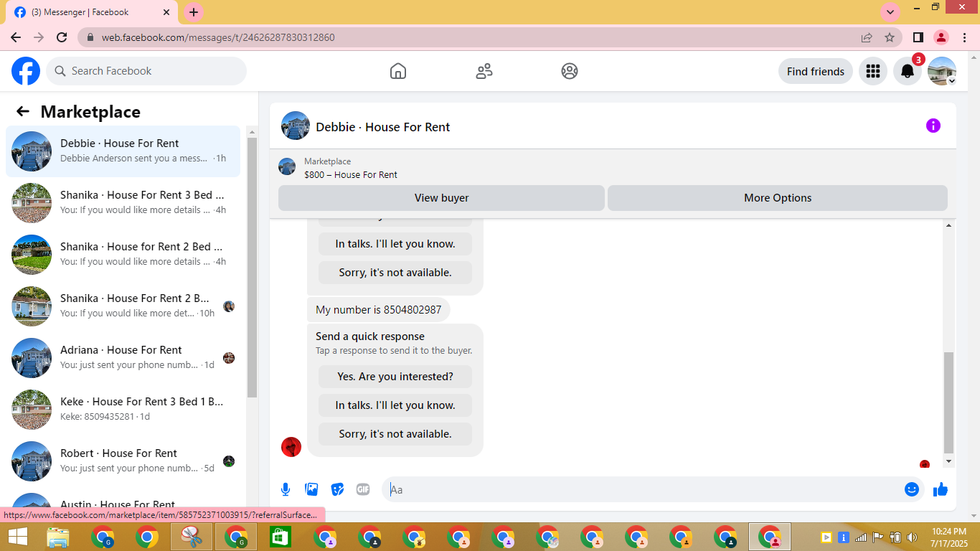Share this page from the address bar
Screen dimensions: 980x551
click(x=867, y=37)
